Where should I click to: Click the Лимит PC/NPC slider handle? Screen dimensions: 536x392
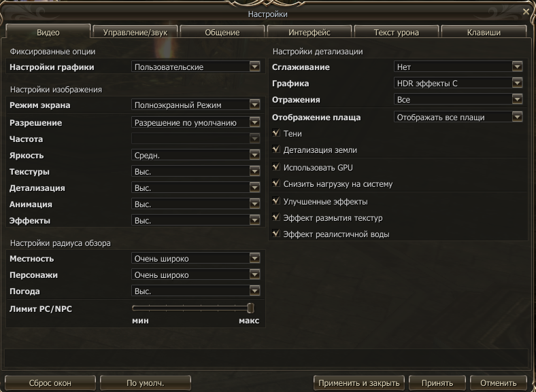point(251,308)
